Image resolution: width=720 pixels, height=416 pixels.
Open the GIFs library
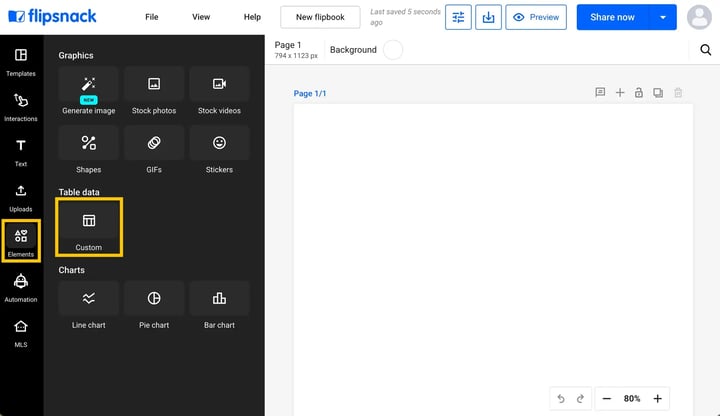(154, 150)
